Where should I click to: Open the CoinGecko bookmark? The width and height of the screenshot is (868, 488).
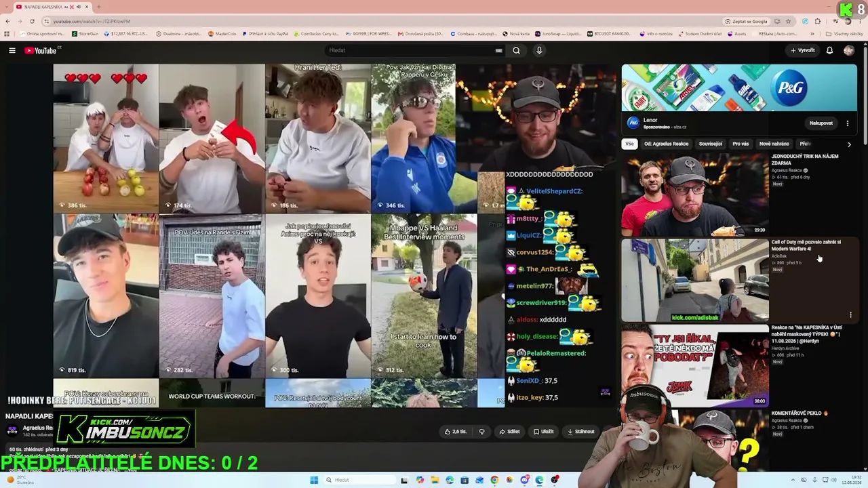(x=317, y=34)
